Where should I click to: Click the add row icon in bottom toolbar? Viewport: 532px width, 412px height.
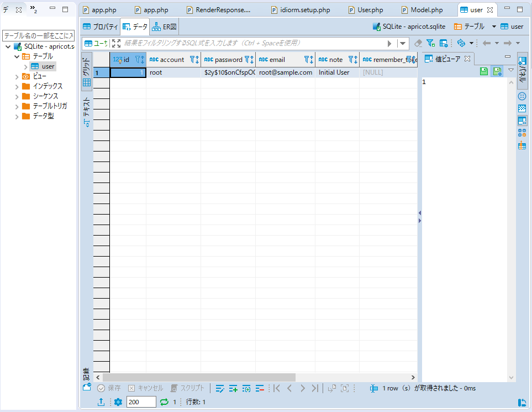point(233,388)
